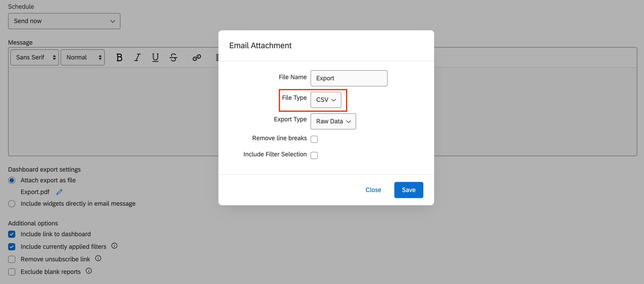This screenshot has width=644, height=284.
Task: Click the pencil icon next to Export.pdf
Action: (x=59, y=192)
